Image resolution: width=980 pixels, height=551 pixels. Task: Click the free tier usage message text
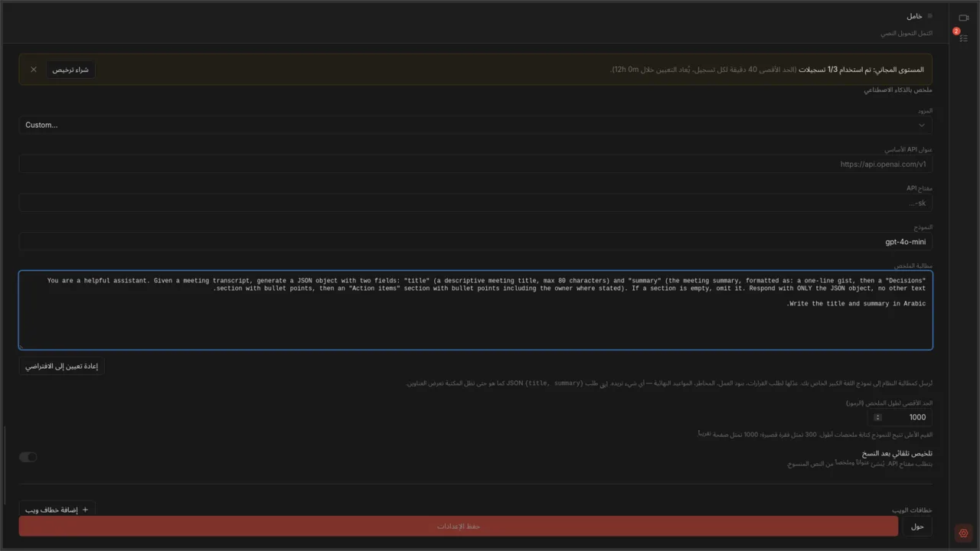tap(767, 70)
